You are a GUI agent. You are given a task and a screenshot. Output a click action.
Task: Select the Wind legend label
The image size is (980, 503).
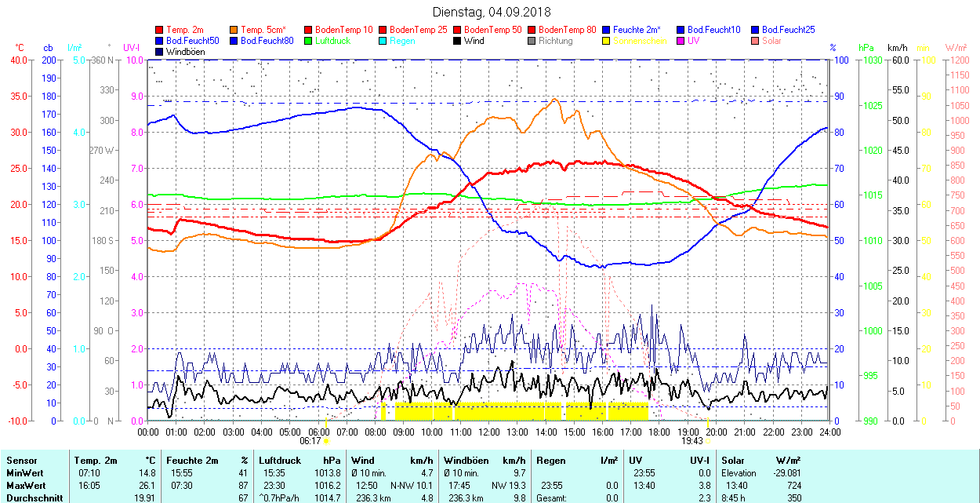[x=474, y=41]
